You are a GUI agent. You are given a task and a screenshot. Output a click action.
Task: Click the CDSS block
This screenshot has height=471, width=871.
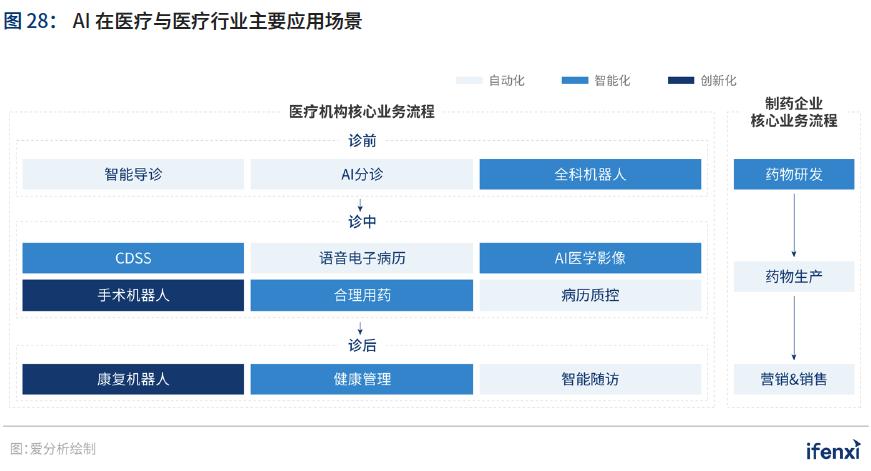click(133, 258)
